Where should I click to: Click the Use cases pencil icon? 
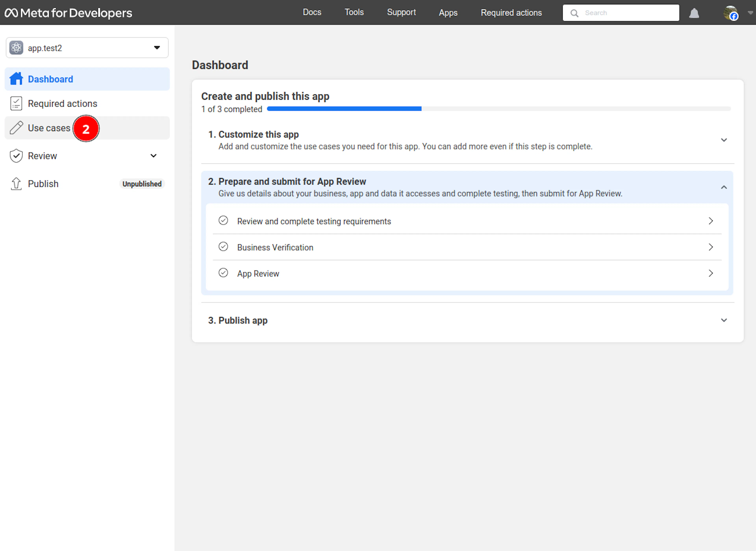tap(16, 128)
